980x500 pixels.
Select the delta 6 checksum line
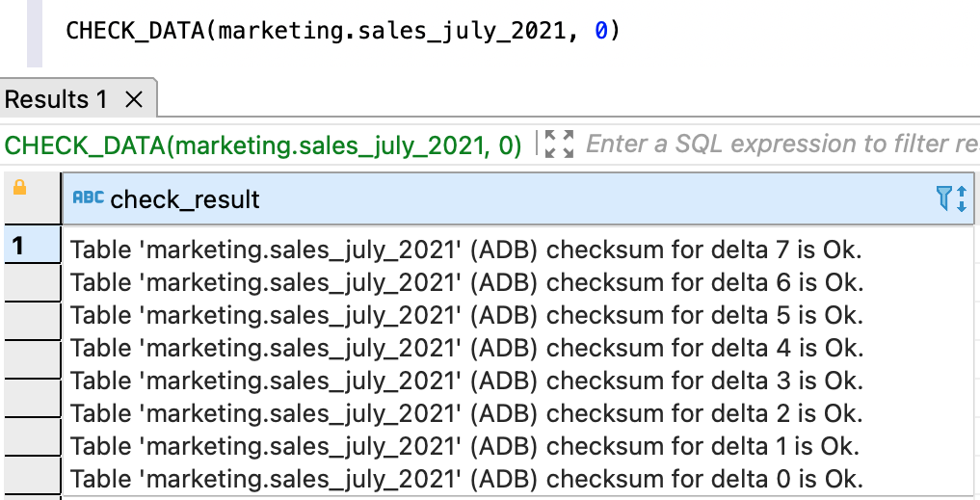click(465, 283)
